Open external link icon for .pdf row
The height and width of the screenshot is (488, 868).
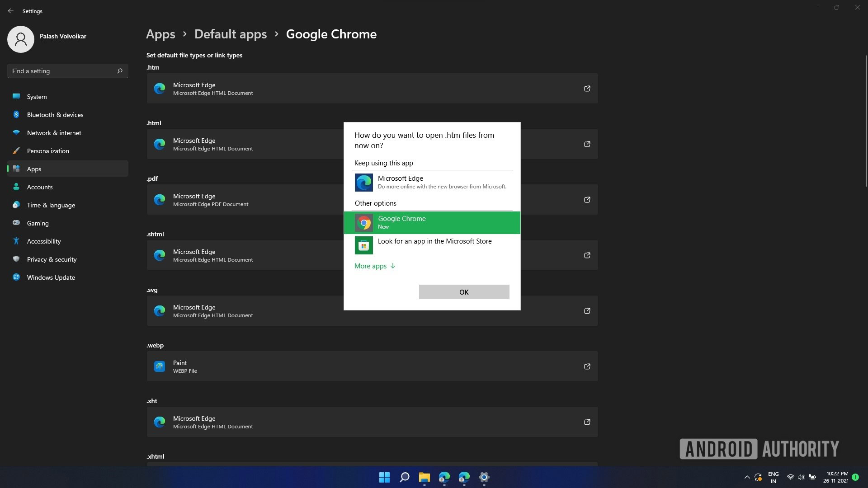(587, 200)
